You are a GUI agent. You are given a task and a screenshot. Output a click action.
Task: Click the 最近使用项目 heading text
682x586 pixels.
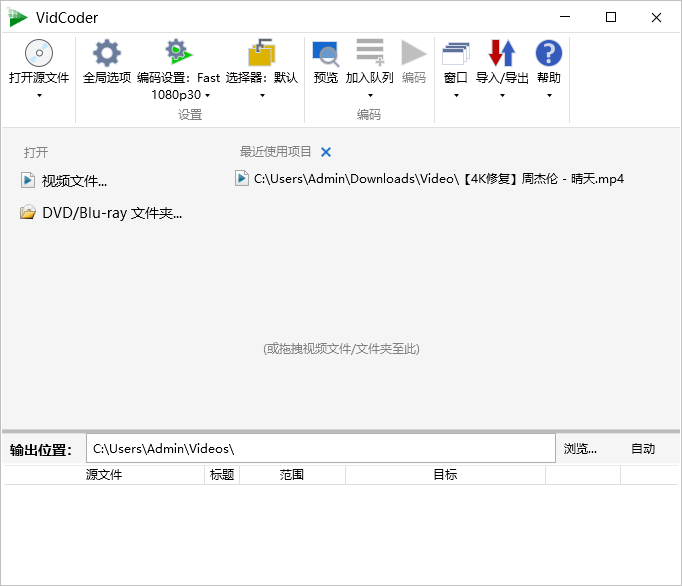coord(275,152)
